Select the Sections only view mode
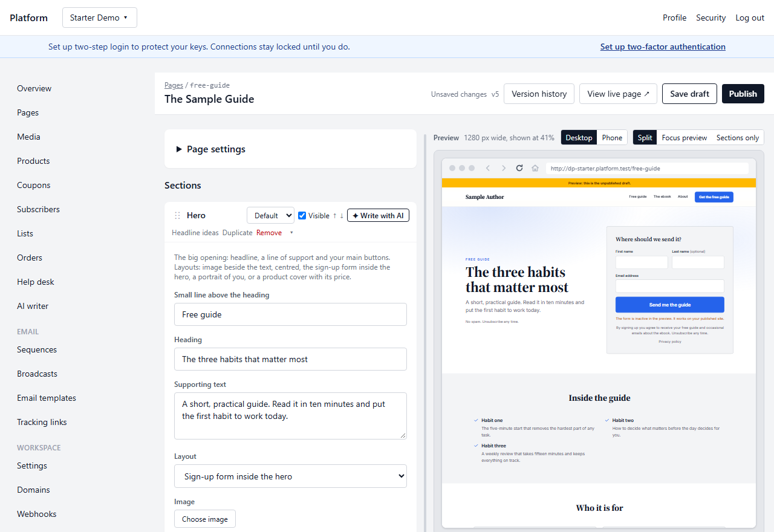 click(x=738, y=138)
